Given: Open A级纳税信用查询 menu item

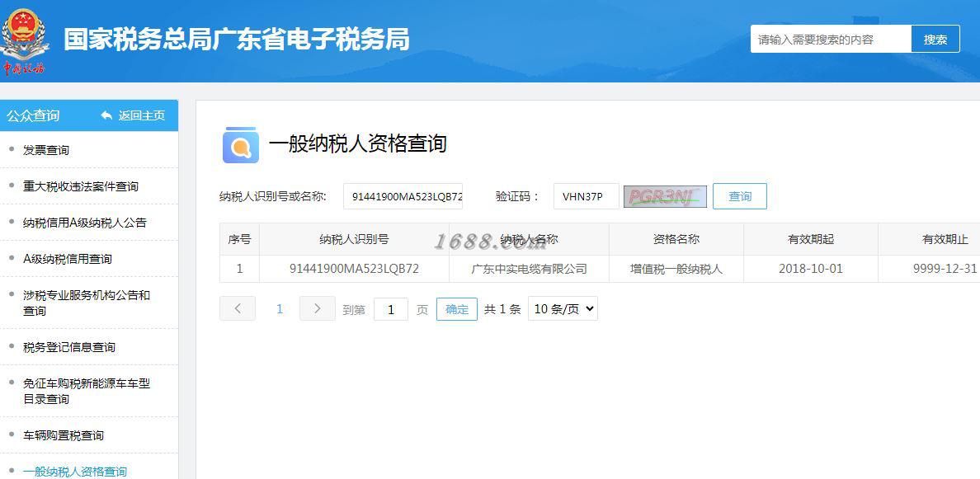Looking at the screenshot, I should [68, 259].
